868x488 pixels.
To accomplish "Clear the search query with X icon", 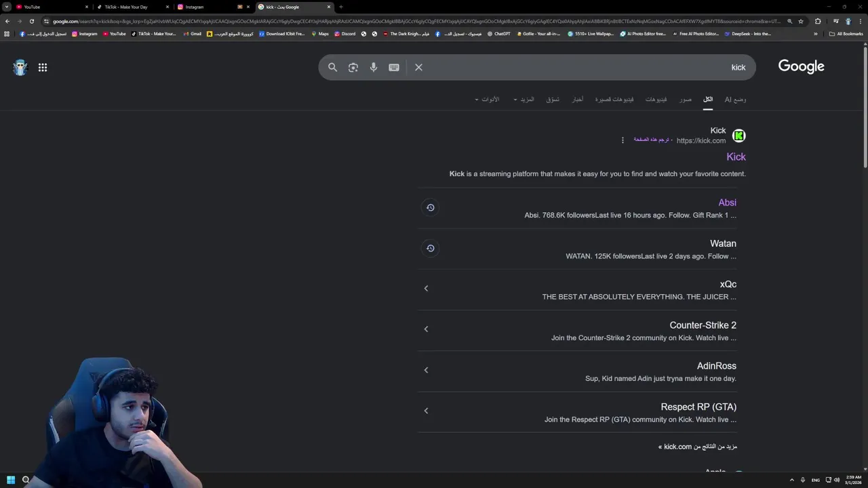I will (418, 67).
